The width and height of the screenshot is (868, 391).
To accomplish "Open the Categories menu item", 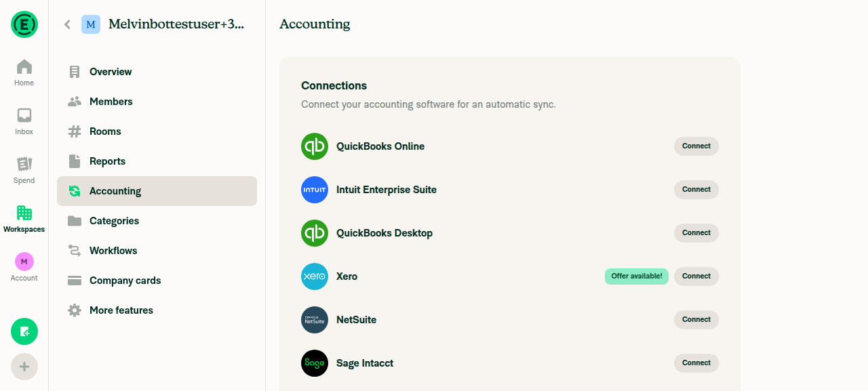I will 157,221.
